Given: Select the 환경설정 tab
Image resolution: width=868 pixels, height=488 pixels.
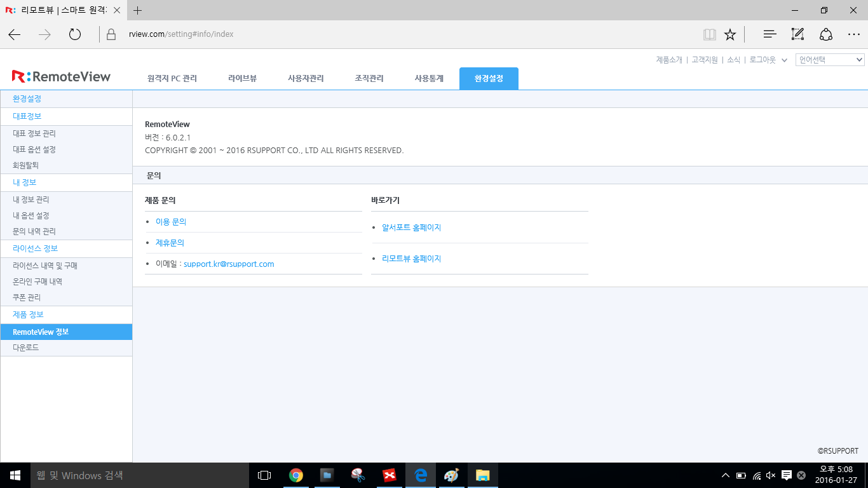Looking at the screenshot, I should (x=489, y=79).
